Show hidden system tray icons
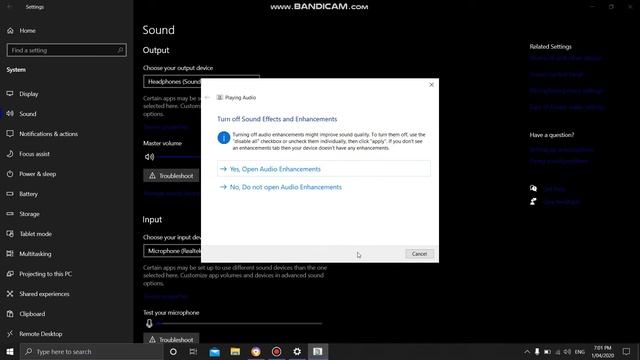 [527, 351]
